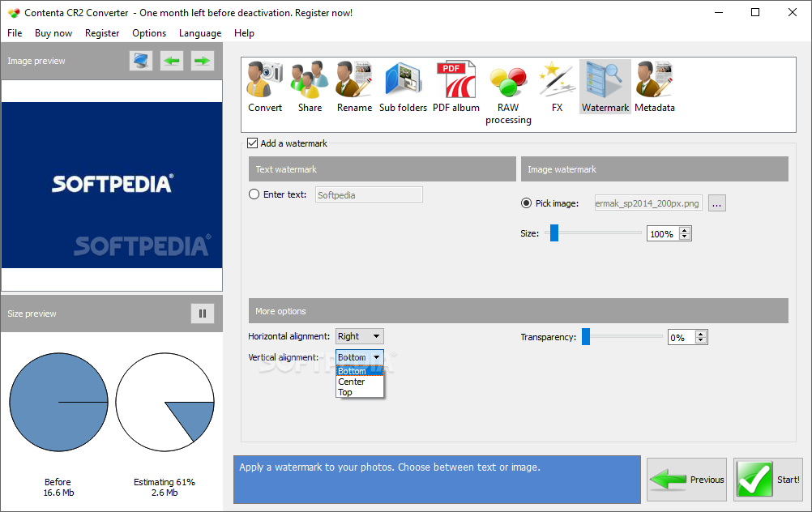The height and width of the screenshot is (512, 812).
Task: Increase the size percentage with up arrow
Action: 685,230
